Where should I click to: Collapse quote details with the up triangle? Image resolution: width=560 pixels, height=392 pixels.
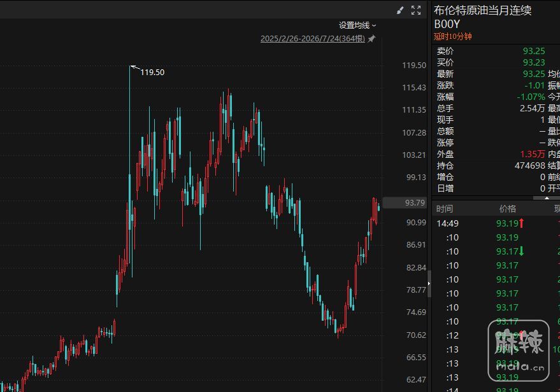pyautogui.click(x=547, y=198)
